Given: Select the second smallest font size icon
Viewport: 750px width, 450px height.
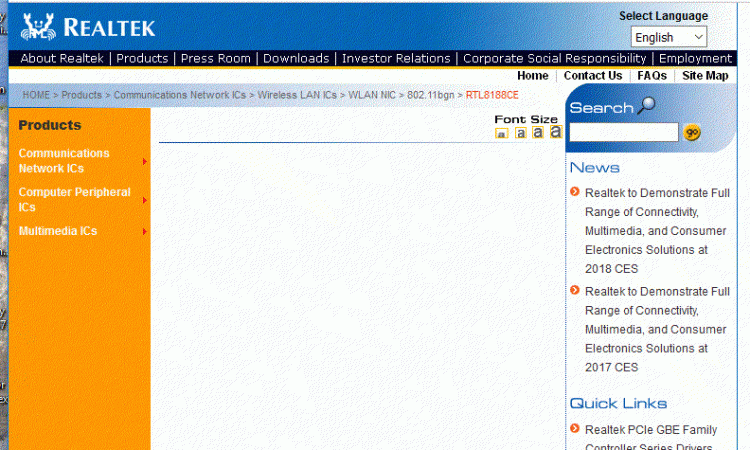Looking at the screenshot, I should tap(520, 132).
